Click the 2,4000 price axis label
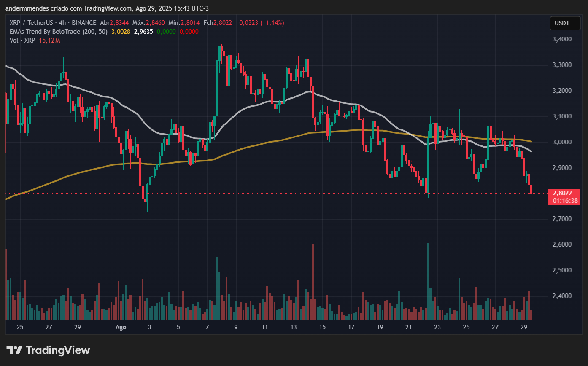The height and width of the screenshot is (366, 588). pyautogui.click(x=562, y=296)
